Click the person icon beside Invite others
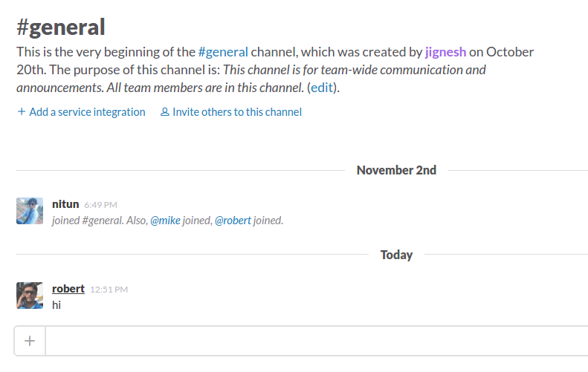 click(x=165, y=112)
